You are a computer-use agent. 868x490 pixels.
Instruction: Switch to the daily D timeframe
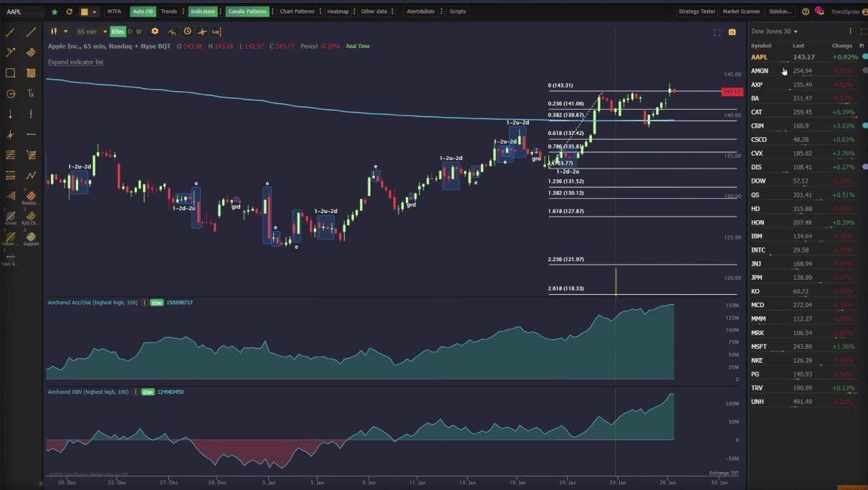(130, 32)
